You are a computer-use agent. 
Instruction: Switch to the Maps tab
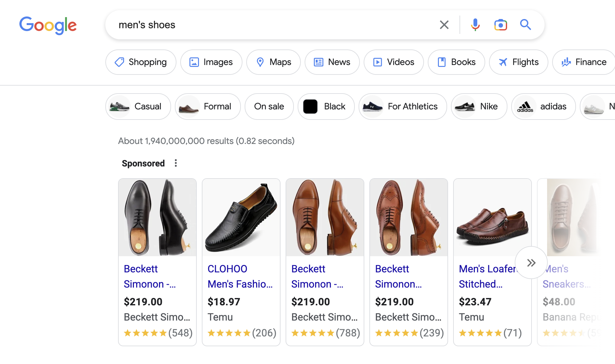(x=274, y=62)
